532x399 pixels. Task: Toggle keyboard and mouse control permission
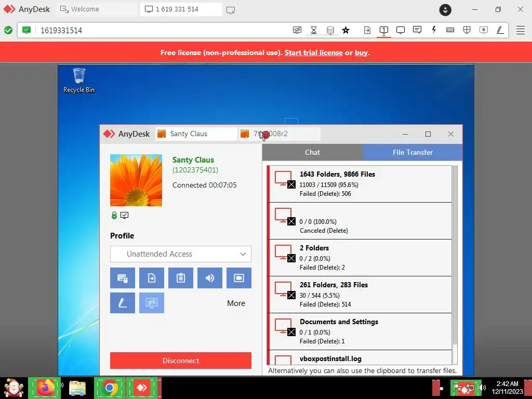pos(123,278)
